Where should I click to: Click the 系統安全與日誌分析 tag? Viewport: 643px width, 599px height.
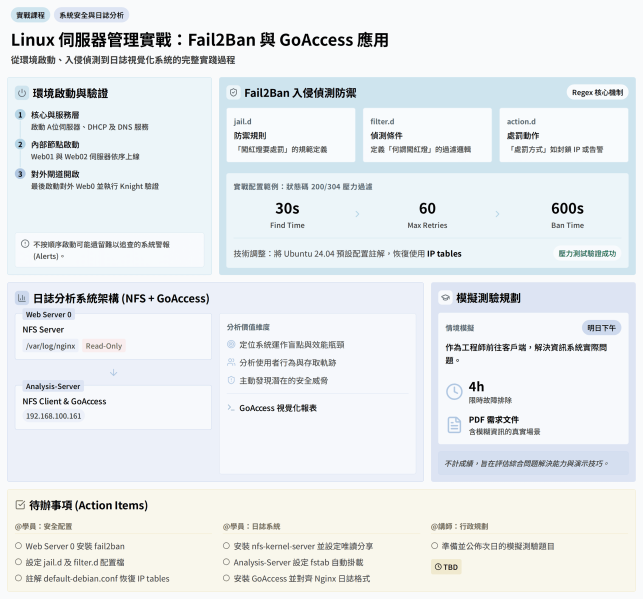[x=91, y=15]
